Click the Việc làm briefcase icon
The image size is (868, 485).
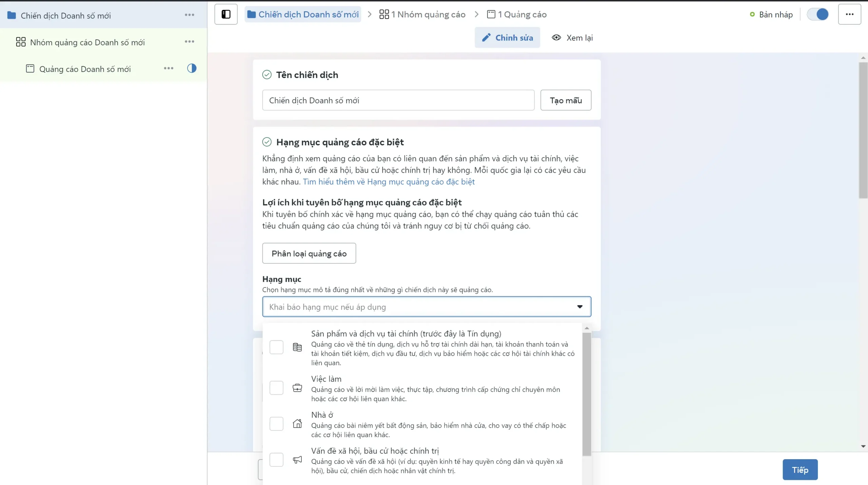point(297,388)
